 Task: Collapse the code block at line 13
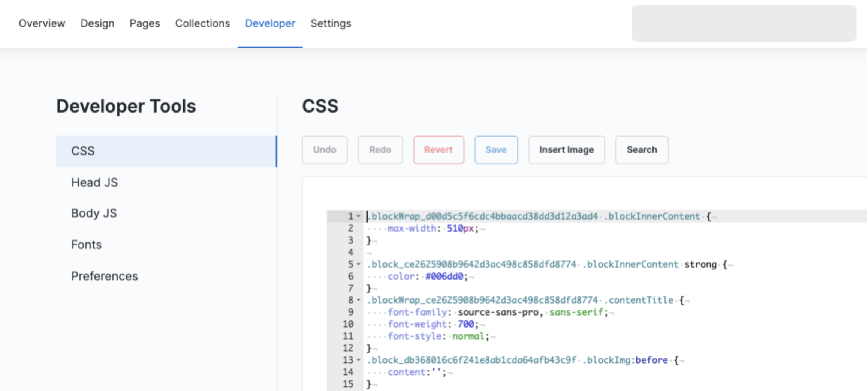pyautogui.click(x=358, y=360)
